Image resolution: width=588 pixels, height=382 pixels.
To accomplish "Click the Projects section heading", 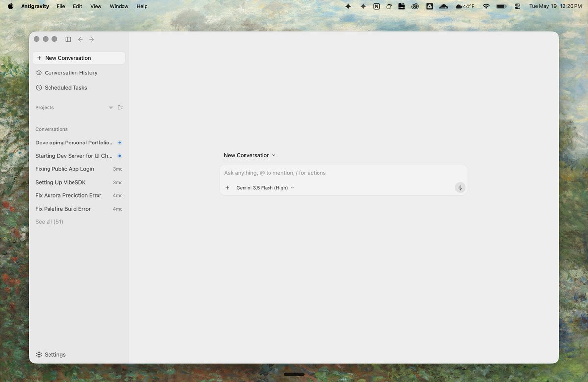I will (x=45, y=107).
